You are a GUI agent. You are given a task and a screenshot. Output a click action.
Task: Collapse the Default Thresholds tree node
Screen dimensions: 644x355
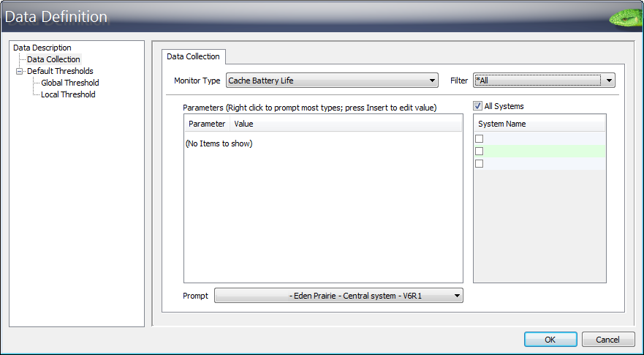(x=19, y=71)
